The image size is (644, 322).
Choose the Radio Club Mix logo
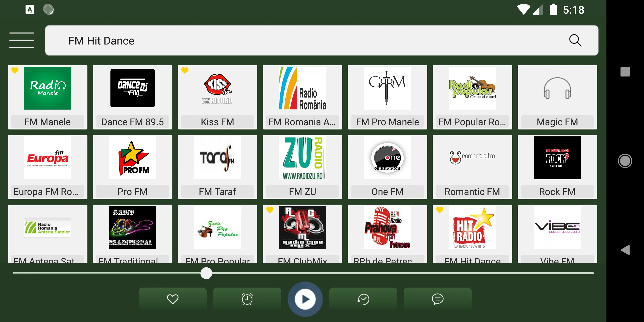coord(303,227)
